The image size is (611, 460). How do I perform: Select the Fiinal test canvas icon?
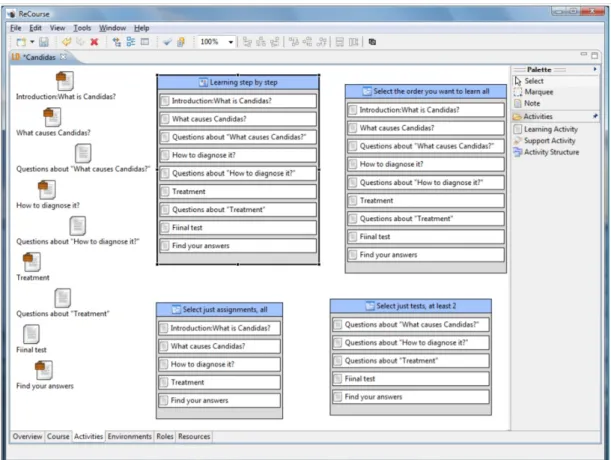(31, 334)
